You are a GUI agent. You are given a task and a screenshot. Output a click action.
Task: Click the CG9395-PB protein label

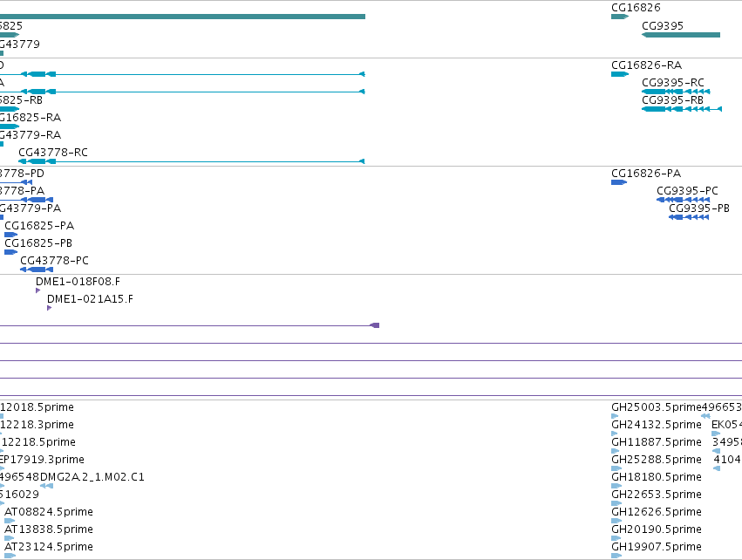click(699, 208)
